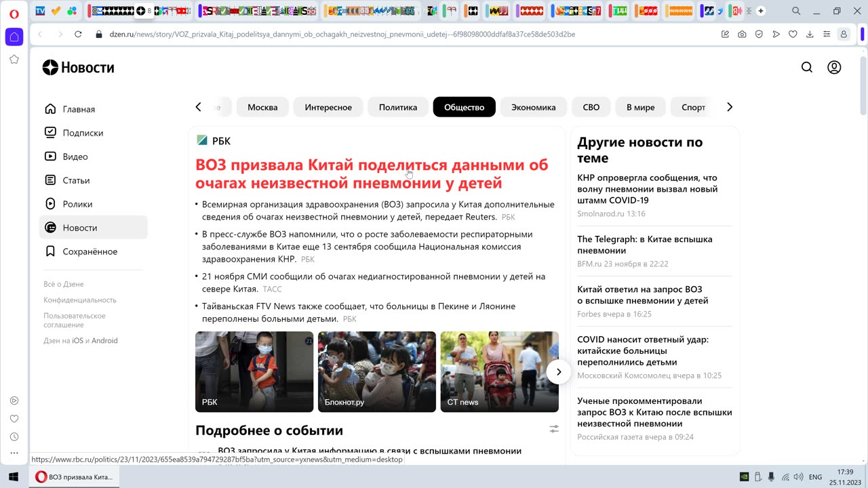Open Ученые прокомментировали запрос ВОЗ news
868x488 pixels.
tap(654, 412)
